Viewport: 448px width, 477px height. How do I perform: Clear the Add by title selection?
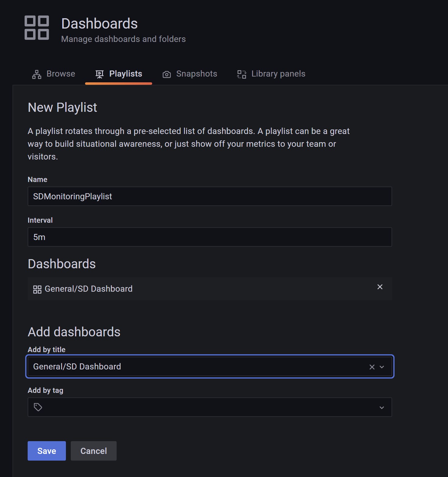372,367
